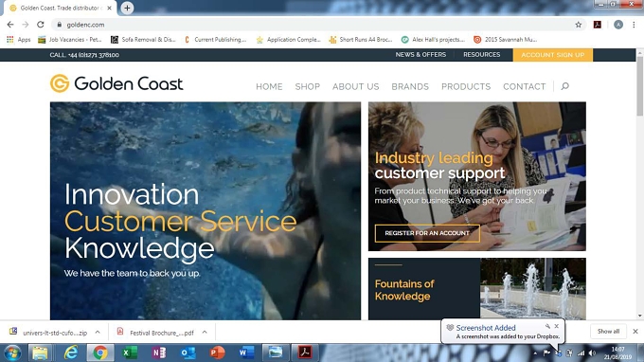Bookmark this page using the star icon
The height and width of the screenshot is (362, 644).
pos(579,25)
